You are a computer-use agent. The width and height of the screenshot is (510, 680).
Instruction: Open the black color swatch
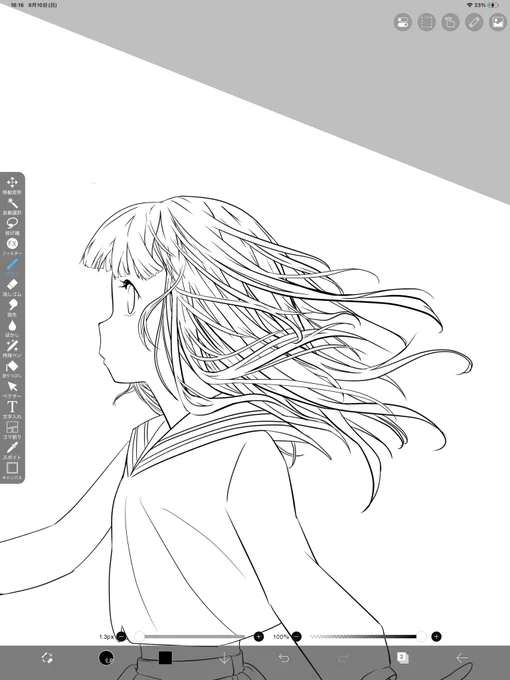pos(165,658)
